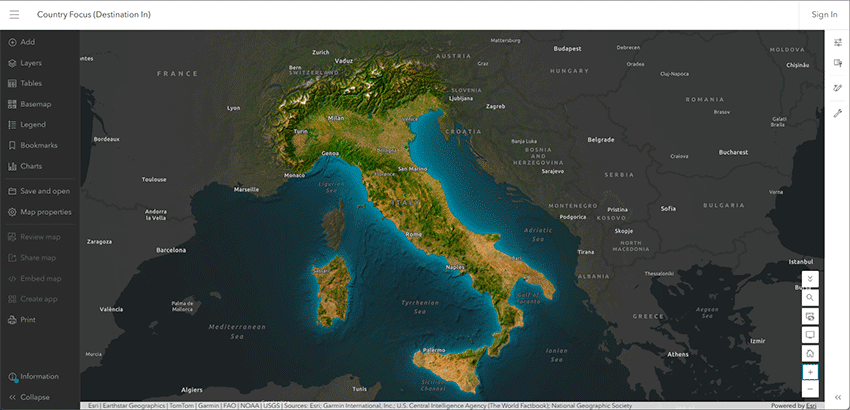Open the Configure pop-ups icon on right toolbar
The width and height of the screenshot is (850, 410).
point(838,63)
